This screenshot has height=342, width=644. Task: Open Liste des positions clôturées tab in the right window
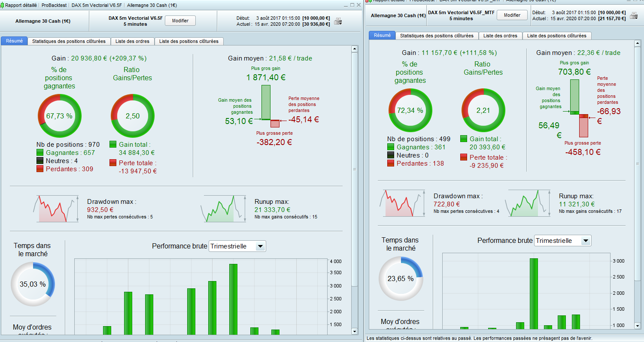point(557,36)
